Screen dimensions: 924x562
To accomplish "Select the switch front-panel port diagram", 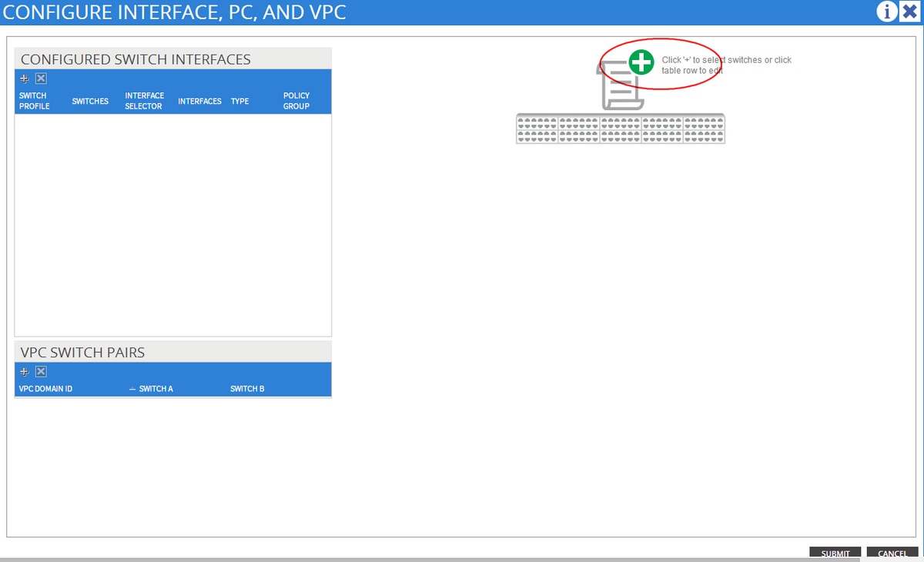I will [x=620, y=129].
